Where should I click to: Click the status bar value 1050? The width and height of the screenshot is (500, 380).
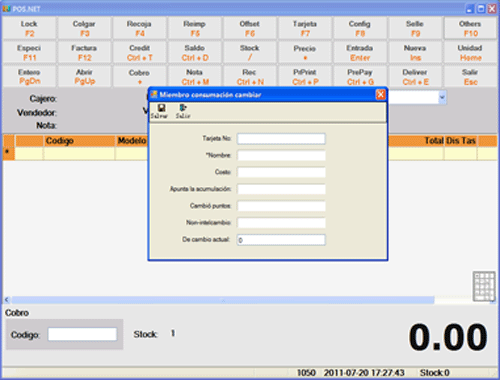(306, 372)
